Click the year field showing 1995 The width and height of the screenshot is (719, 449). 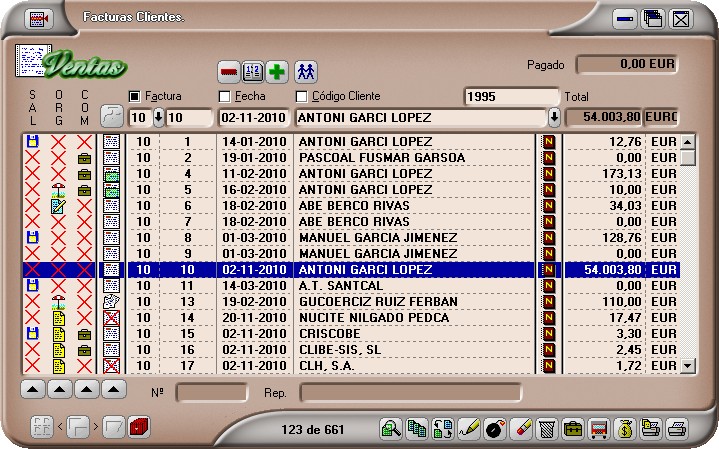click(x=510, y=96)
